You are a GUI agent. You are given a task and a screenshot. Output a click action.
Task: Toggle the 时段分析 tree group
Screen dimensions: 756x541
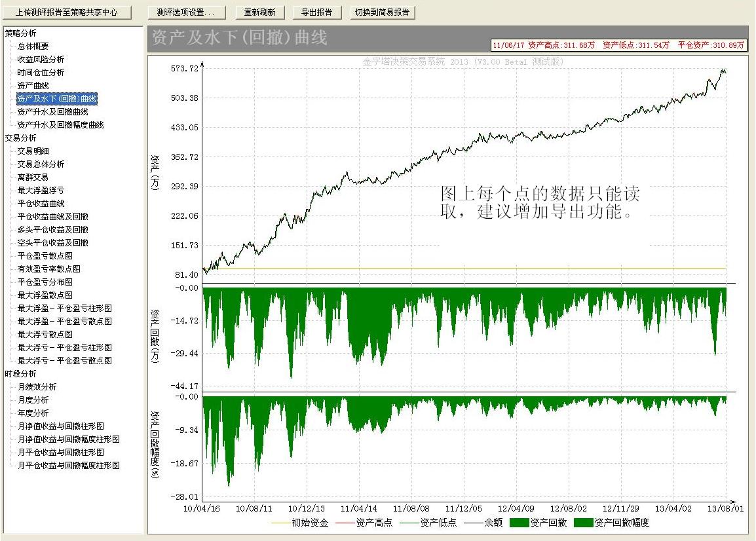[x=20, y=374]
